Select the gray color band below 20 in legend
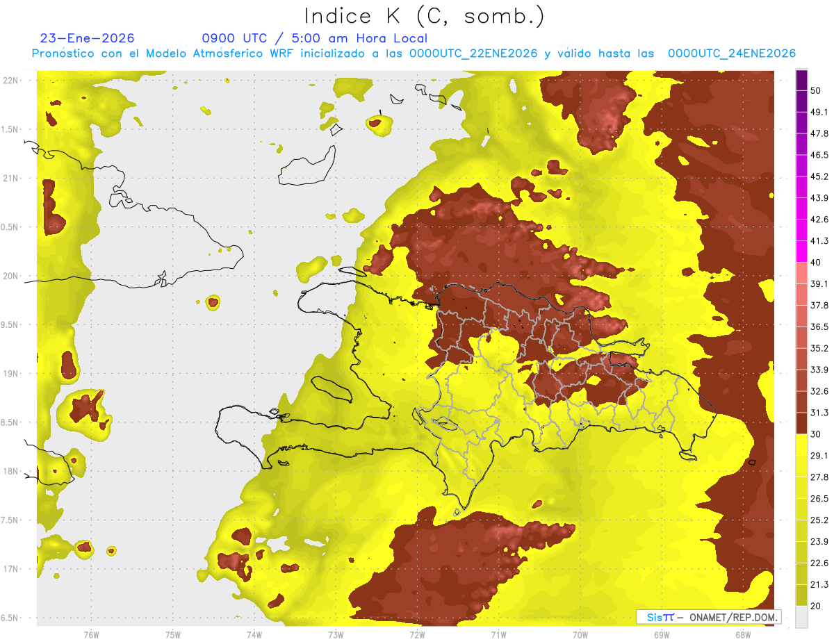This screenshot has width=834, height=644. point(801,617)
